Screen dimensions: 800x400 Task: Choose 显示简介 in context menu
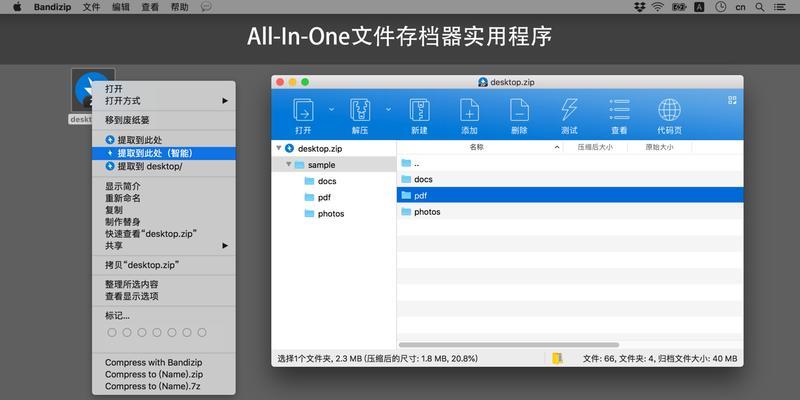pos(164,187)
